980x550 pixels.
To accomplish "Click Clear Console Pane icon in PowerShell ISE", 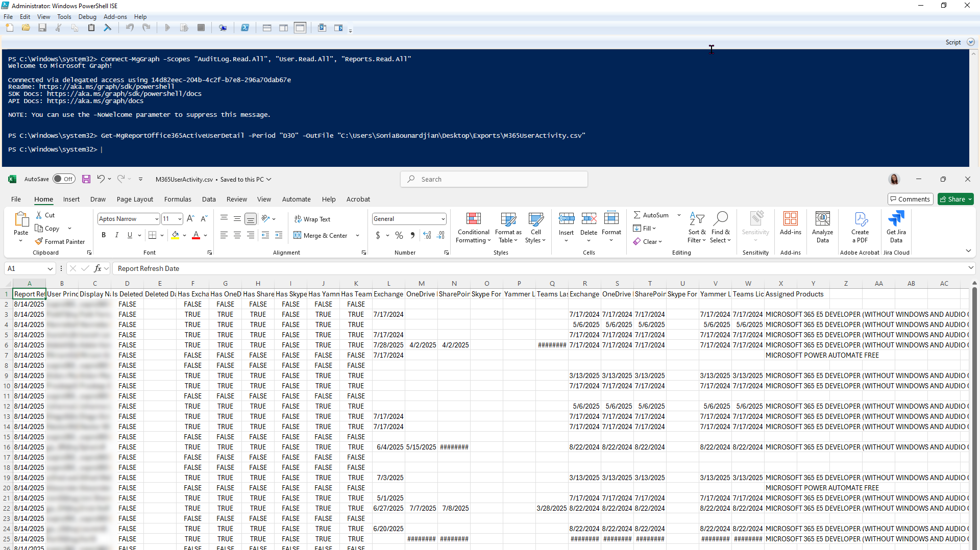I will click(108, 28).
